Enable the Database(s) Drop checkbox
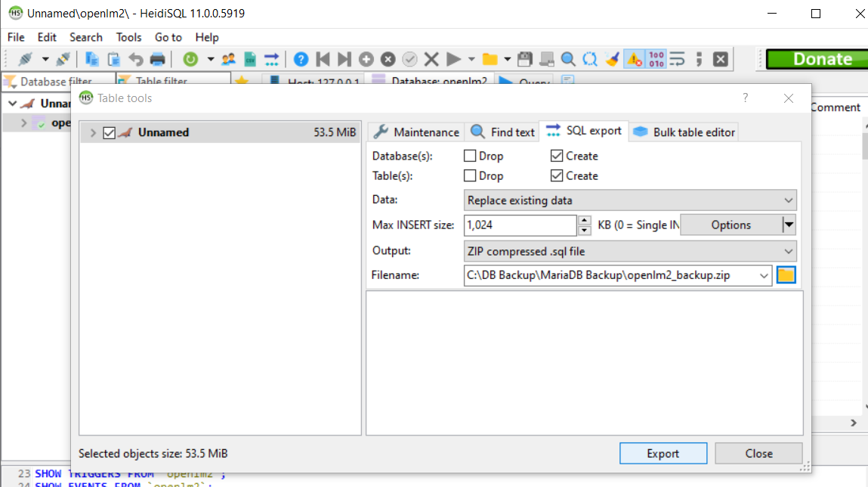The width and height of the screenshot is (868, 487). 470,156
